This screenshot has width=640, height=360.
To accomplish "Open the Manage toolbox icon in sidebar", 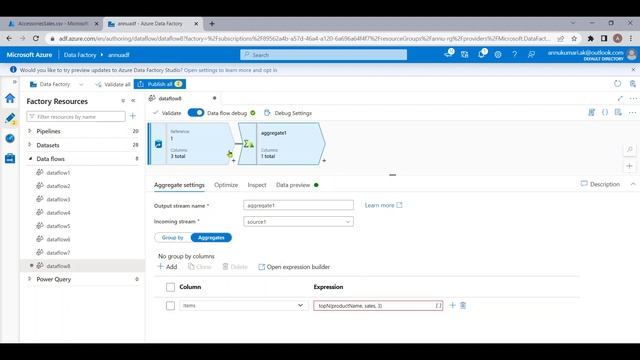I will pyautogui.click(x=10, y=158).
